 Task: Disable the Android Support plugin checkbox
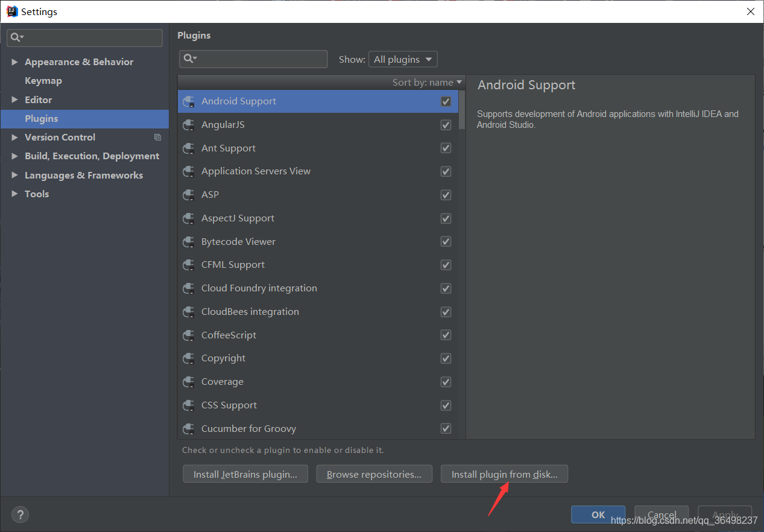coord(446,101)
